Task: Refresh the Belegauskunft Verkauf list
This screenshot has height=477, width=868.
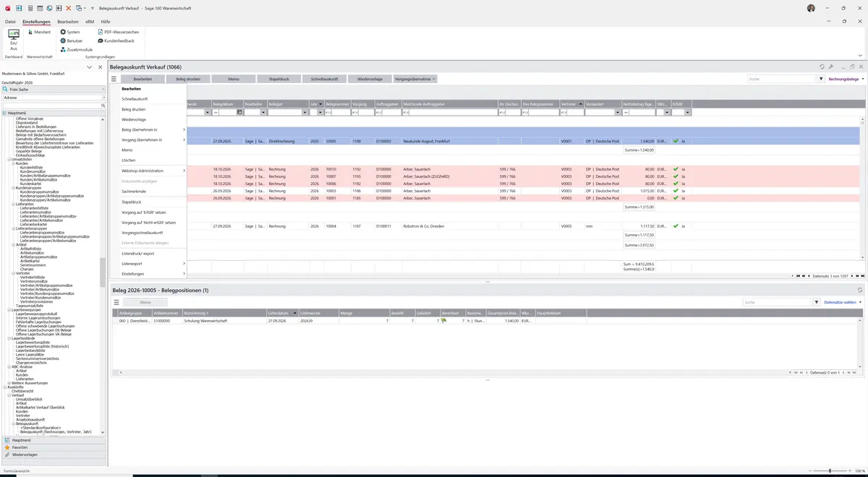Action: (822, 67)
